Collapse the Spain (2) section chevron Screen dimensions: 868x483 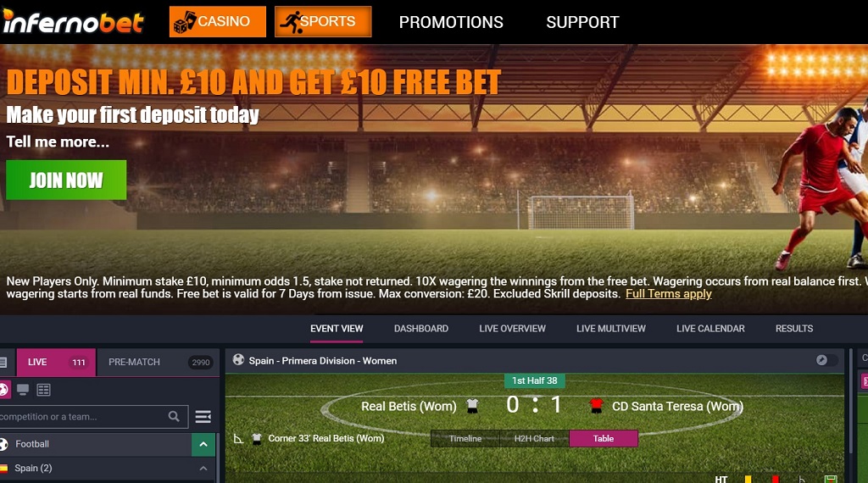(x=203, y=468)
